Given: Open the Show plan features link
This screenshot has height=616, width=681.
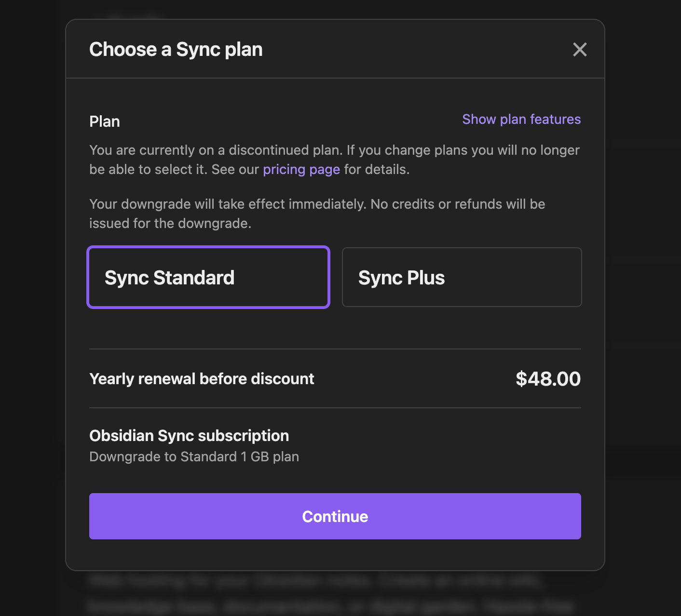Looking at the screenshot, I should (521, 119).
